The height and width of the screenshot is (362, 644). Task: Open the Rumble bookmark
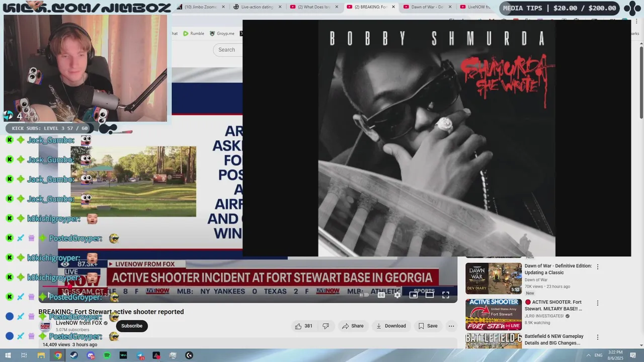(194, 34)
